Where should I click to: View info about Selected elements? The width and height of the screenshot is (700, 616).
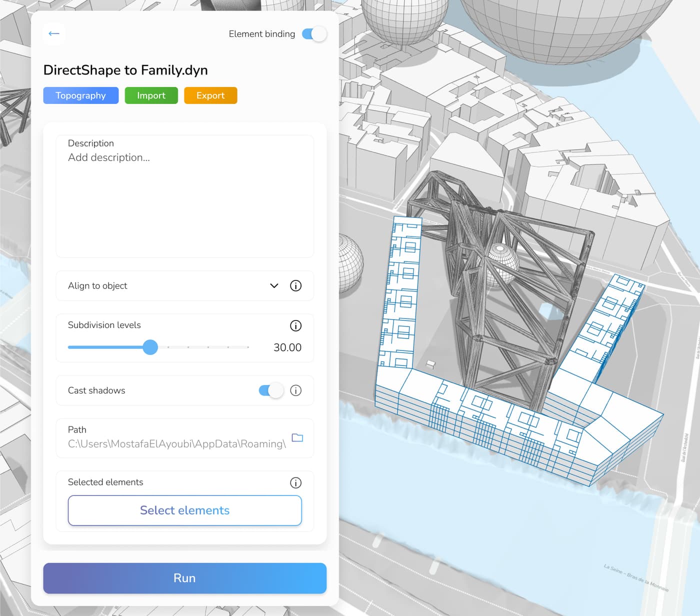click(x=295, y=482)
